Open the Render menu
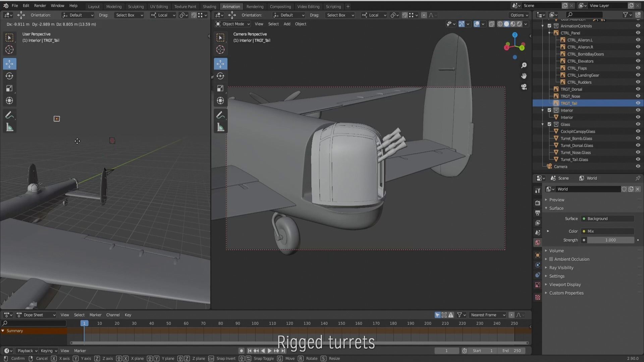 click(40, 6)
